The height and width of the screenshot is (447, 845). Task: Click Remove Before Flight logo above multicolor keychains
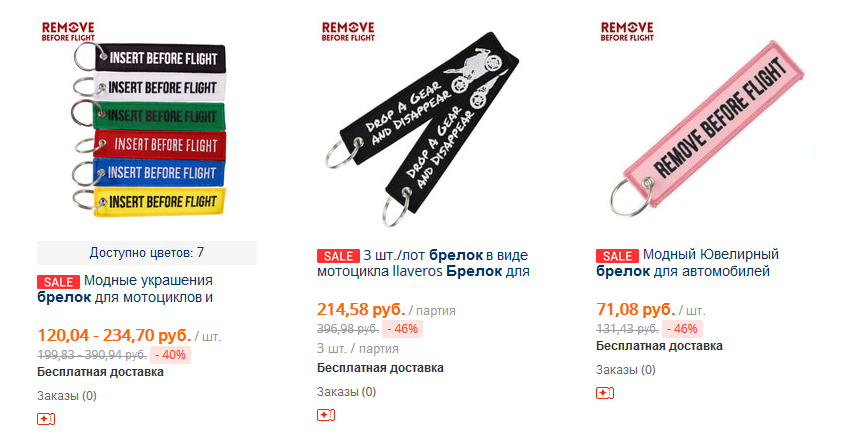tap(68, 31)
